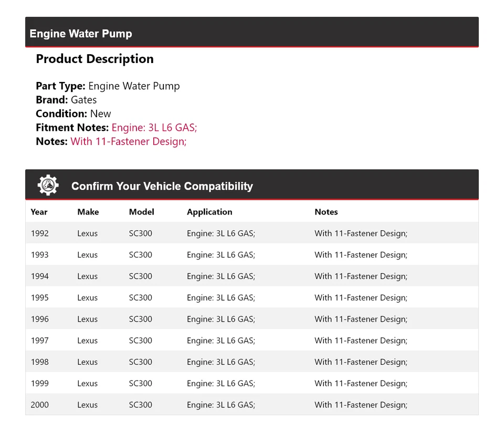
Task: Click the red With 11-Fastener Design note
Action: click(x=128, y=141)
